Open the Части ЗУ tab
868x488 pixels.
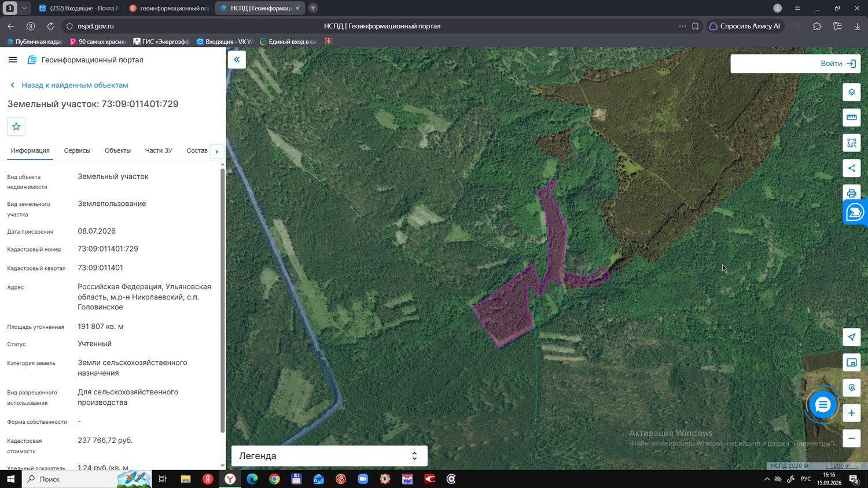(159, 150)
